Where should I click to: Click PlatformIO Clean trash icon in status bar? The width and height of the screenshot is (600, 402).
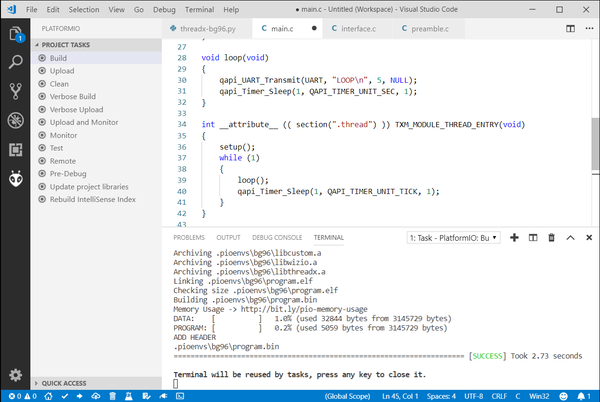112,396
